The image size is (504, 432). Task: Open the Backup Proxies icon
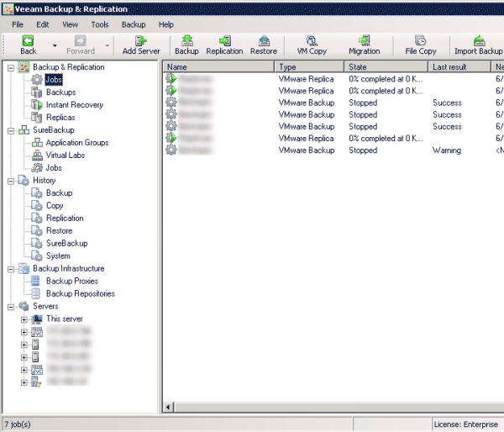pyautogui.click(x=35, y=281)
